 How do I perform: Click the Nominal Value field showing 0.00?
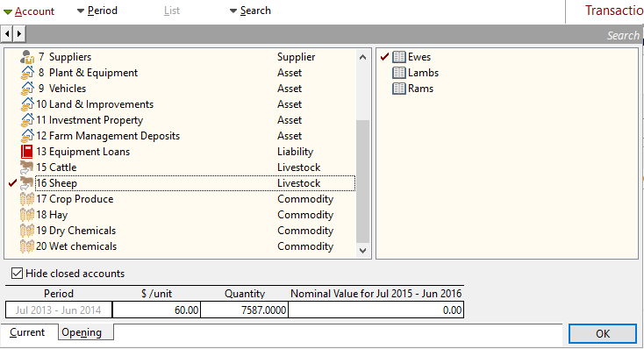(376, 310)
